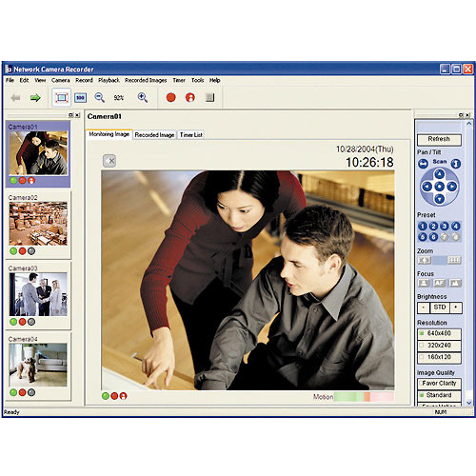The width and height of the screenshot is (476, 476).
Task: Start vertical scan right of Scan label
Action: pyautogui.click(x=456, y=164)
